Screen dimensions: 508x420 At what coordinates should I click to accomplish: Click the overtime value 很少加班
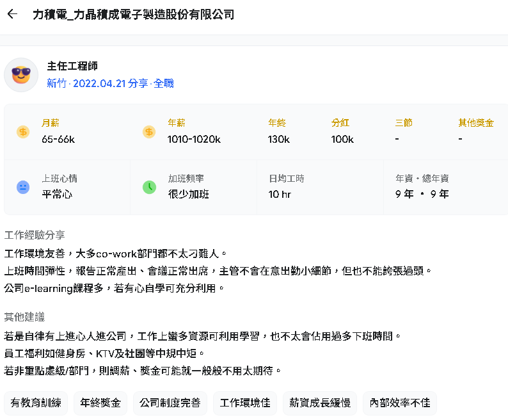point(189,194)
